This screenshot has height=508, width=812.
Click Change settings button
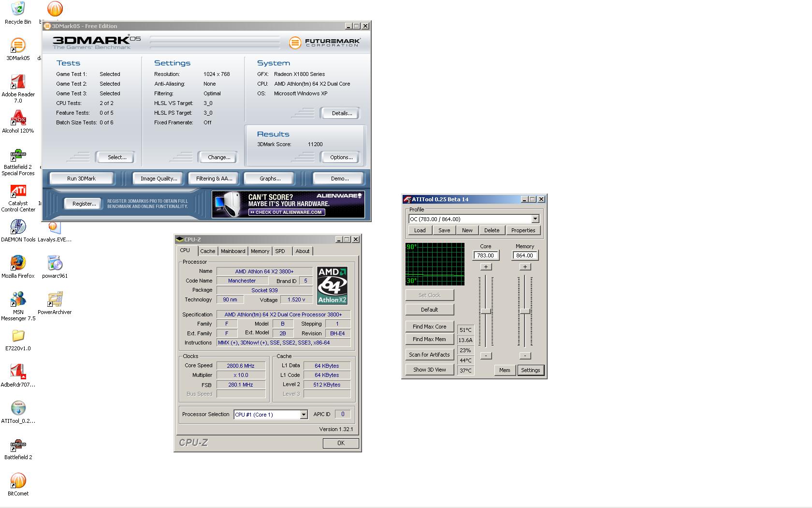click(x=219, y=157)
